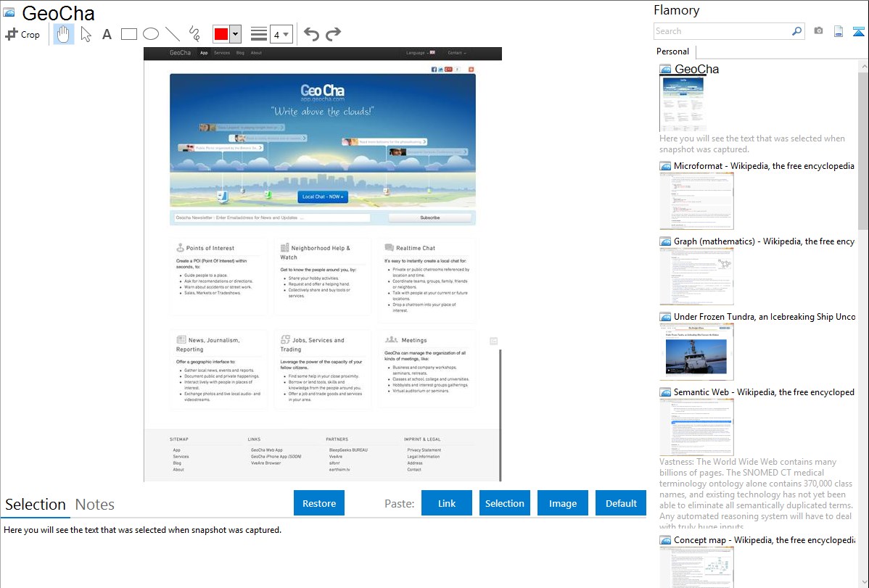This screenshot has height=588, width=869.
Task: Click the Restore button
Action: point(319,503)
